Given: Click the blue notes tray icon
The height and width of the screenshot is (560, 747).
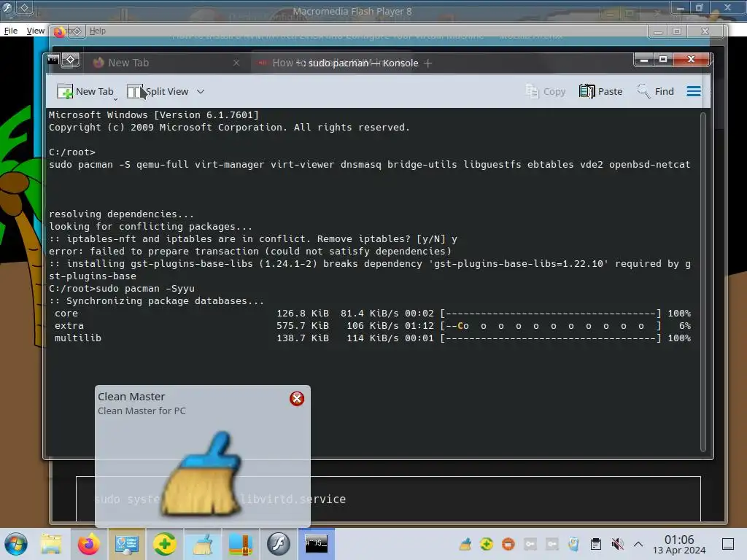Looking at the screenshot, I should [573, 543].
